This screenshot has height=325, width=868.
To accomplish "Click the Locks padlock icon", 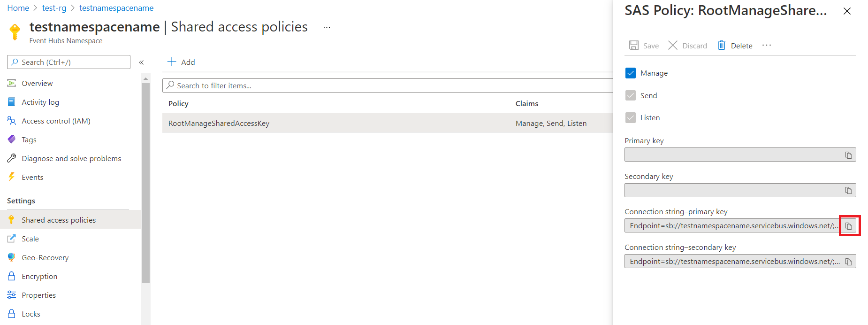I will 12,313.
